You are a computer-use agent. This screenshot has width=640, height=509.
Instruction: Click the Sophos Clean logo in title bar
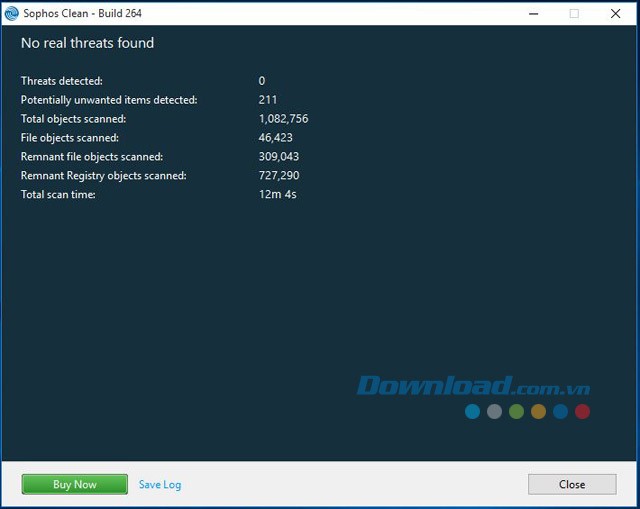click(11, 13)
